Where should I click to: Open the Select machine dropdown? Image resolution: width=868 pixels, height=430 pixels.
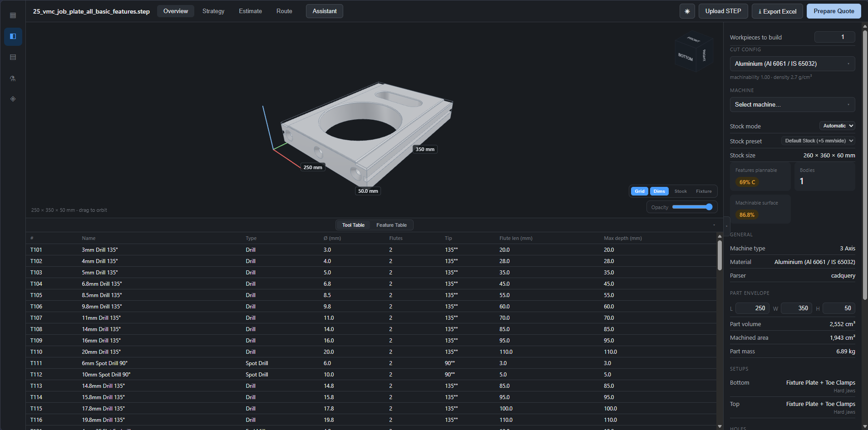click(792, 105)
